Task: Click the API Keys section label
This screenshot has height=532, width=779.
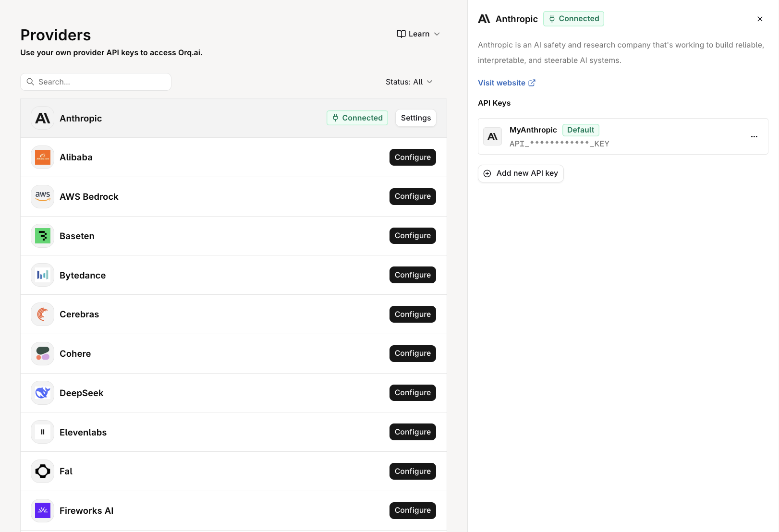Action: tap(494, 103)
